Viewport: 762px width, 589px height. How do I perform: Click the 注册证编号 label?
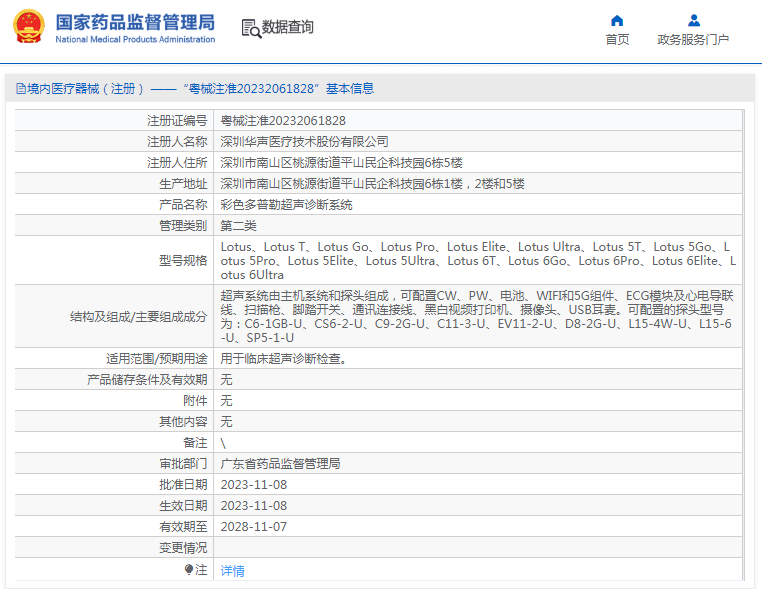(177, 121)
